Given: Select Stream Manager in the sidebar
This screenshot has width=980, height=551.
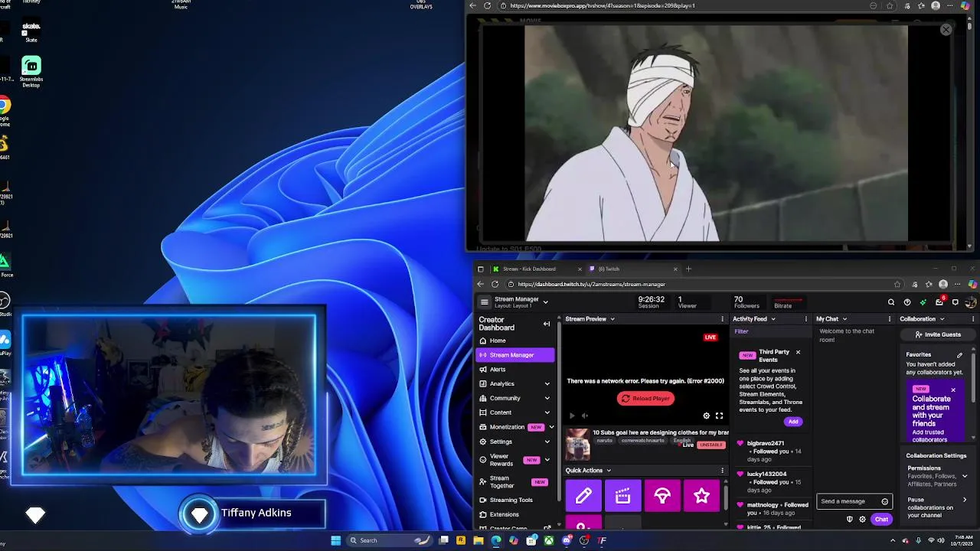Looking at the screenshot, I should click(514, 355).
